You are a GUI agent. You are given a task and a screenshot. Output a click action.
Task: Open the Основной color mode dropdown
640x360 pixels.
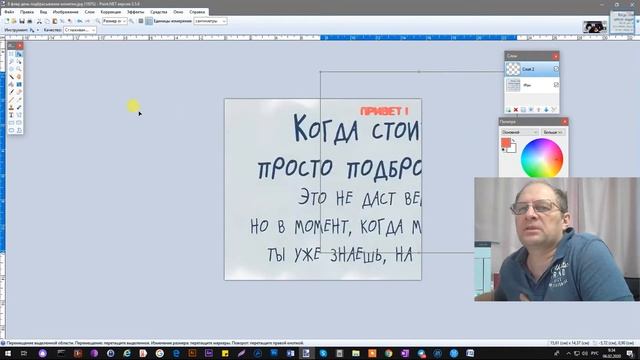(x=520, y=132)
